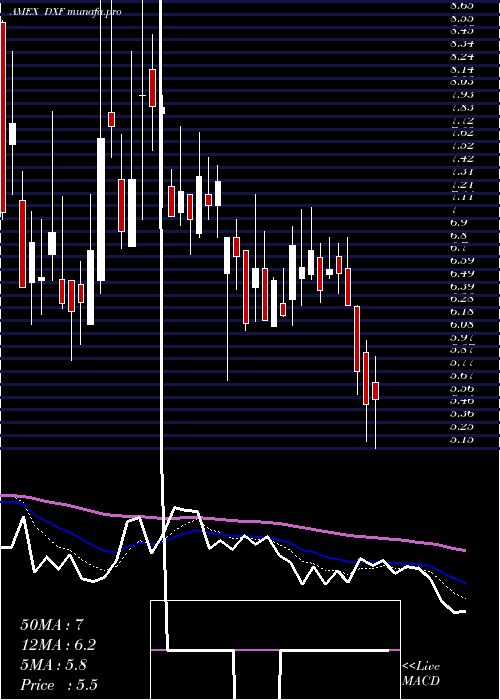Click the 12MA : 6.2 readout
This screenshot has height=700, width=500.
[58, 645]
